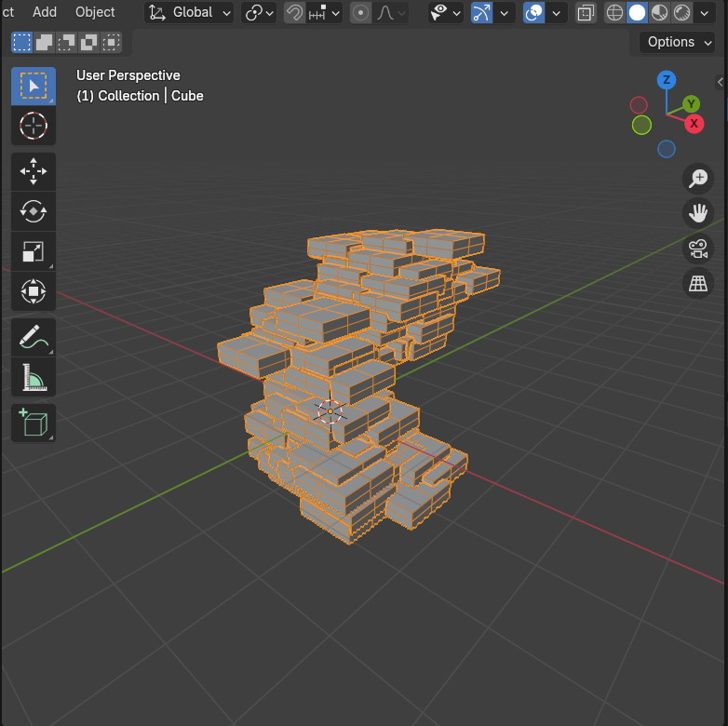Toggle proportional editing button
Image resolution: width=728 pixels, height=726 pixels.
click(360, 12)
